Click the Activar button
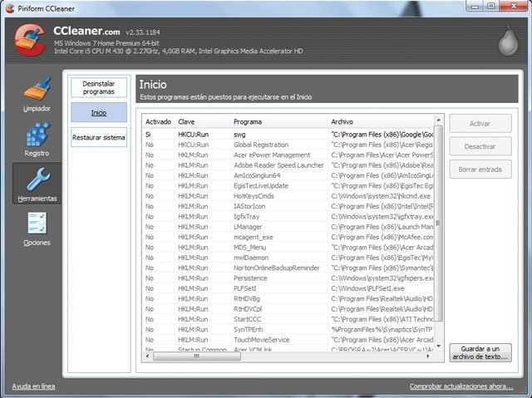Screen dimensions: 532x398 [x=480, y=124]
